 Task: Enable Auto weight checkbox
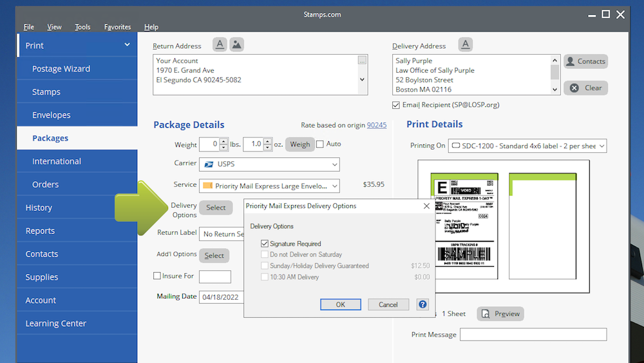tap(320, 144)
